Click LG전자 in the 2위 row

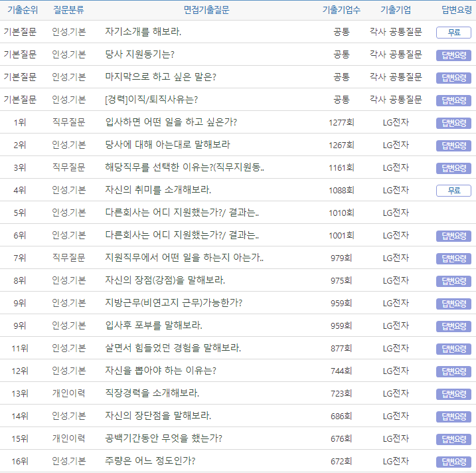point(396,145)
